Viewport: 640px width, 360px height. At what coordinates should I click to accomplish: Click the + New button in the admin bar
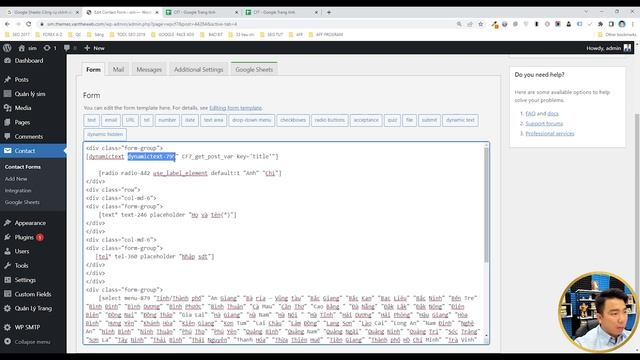[x=94, y=48]
